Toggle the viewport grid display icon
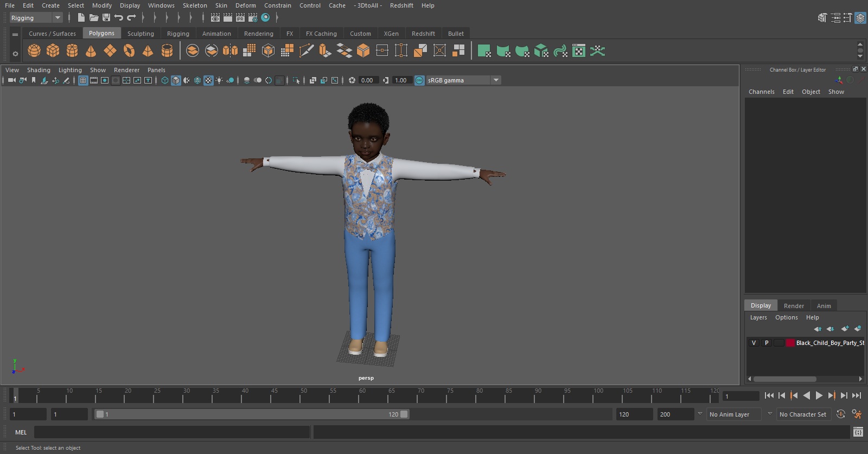Viewport: 868px width, 454px height. tap(83, 80)
